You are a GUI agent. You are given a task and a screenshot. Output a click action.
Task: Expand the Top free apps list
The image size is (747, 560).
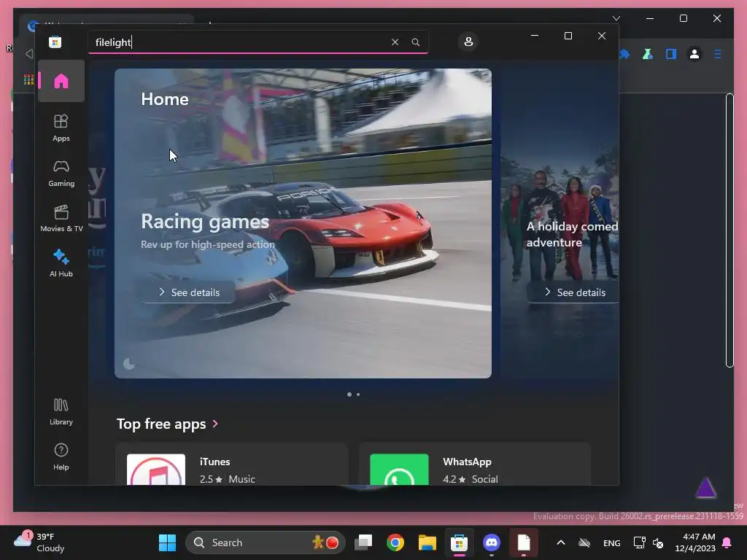(x=168, y=424)
